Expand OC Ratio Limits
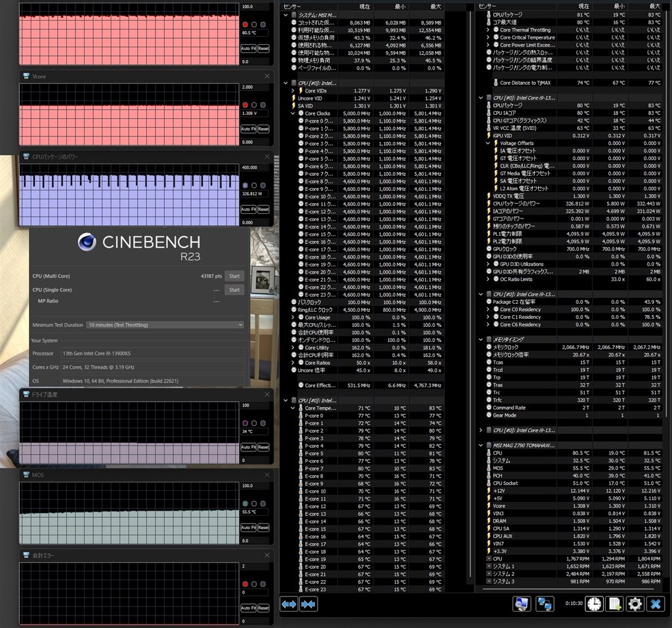The height and width of the screenshot is (628, 672). pos(488,279)
